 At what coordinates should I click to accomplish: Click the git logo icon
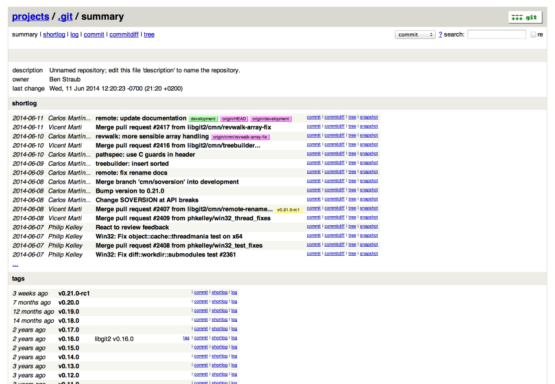[525, 17]
